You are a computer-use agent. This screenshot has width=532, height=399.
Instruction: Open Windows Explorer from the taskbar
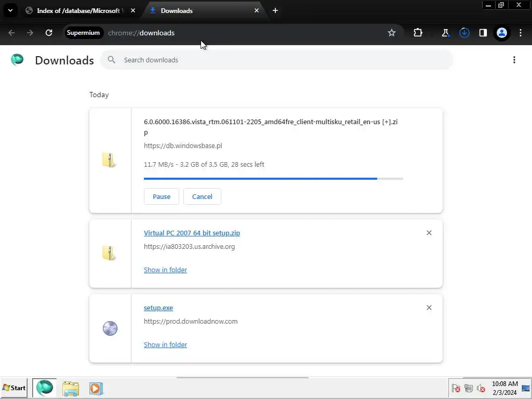pyautogui.click(x=71, y=388)
